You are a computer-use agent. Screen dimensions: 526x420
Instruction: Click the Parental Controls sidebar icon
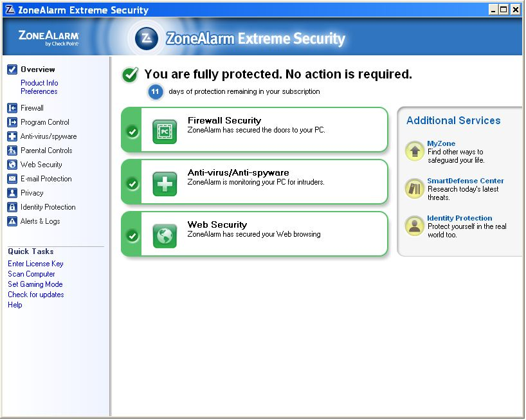pos(12,151)
